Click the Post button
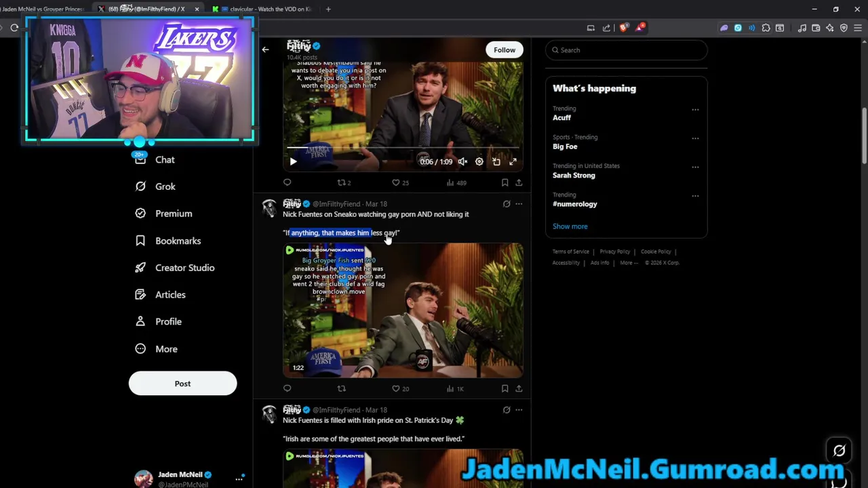 [x=182, y=384]
